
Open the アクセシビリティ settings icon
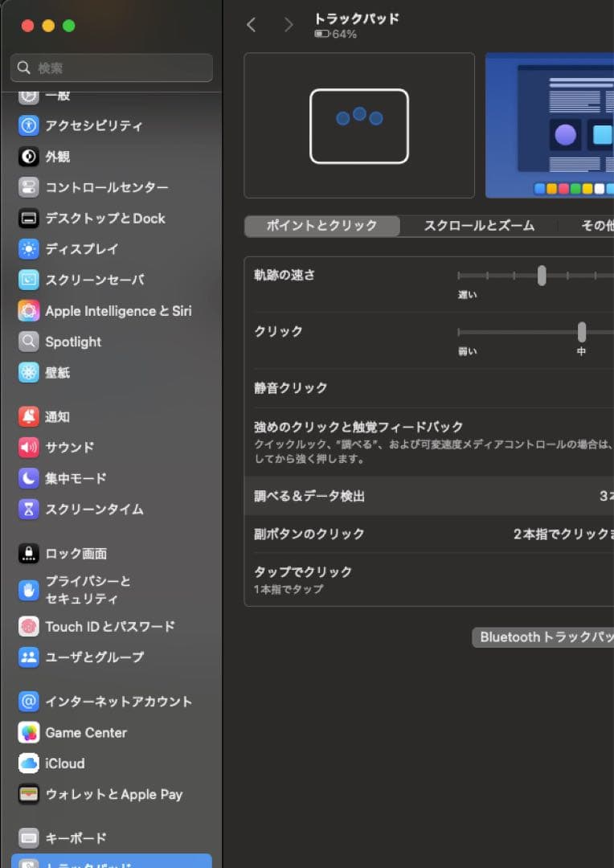28,125
